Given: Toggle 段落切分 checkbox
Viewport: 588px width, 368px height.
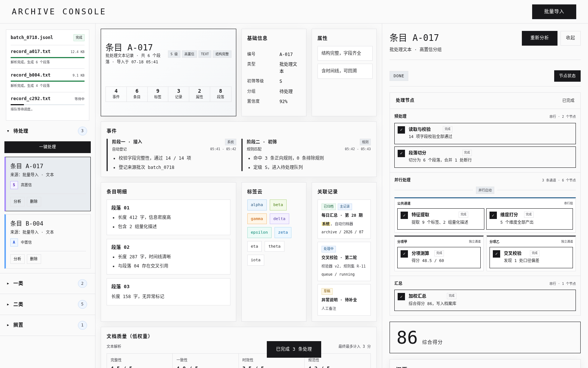Looking at the screenshot, I should point(401,153).
